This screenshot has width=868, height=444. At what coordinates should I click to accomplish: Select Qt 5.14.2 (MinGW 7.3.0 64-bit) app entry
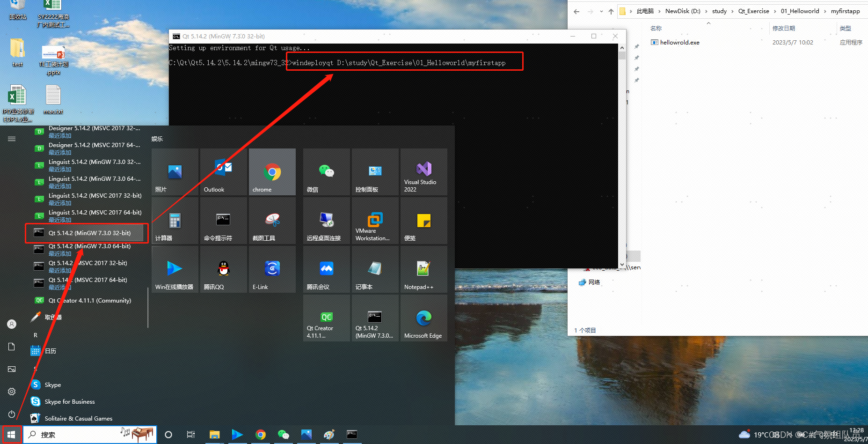tap(87, 250)
